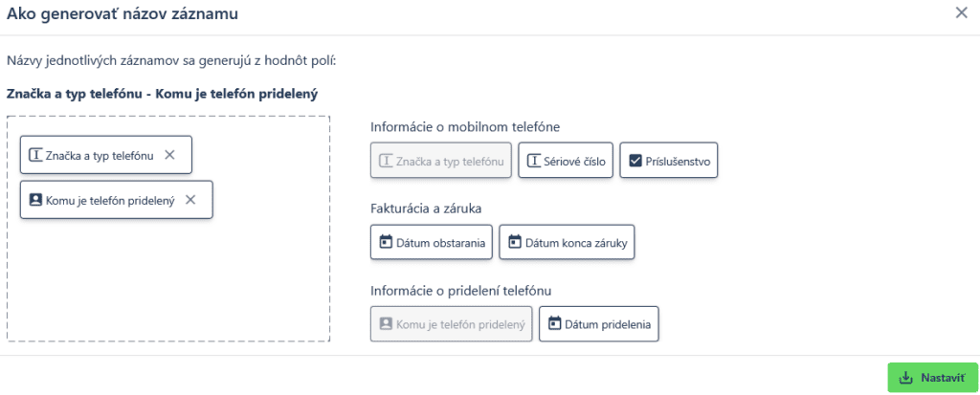The image size is (980, 395).
Task: Click empty area of dashed drop zone
Action: tap(168, 281)
